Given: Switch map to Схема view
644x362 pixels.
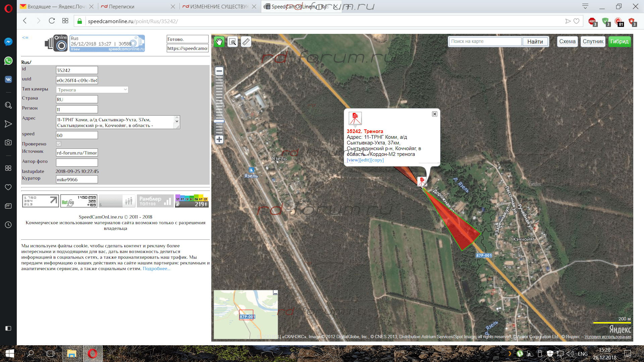Looking at the screenshot, I should [567, 41].
